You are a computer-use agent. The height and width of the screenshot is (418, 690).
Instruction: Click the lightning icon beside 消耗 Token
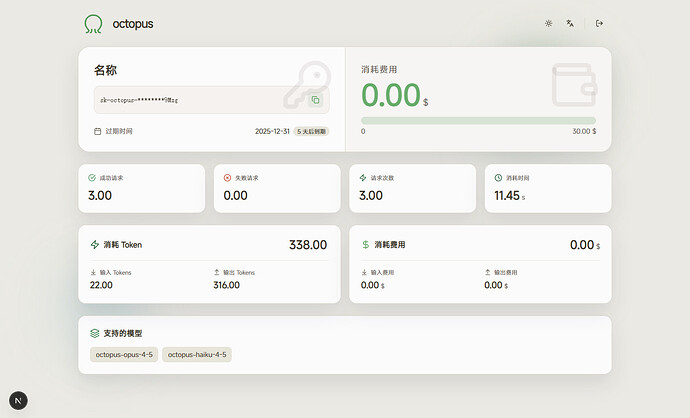[x=95, y=245]
